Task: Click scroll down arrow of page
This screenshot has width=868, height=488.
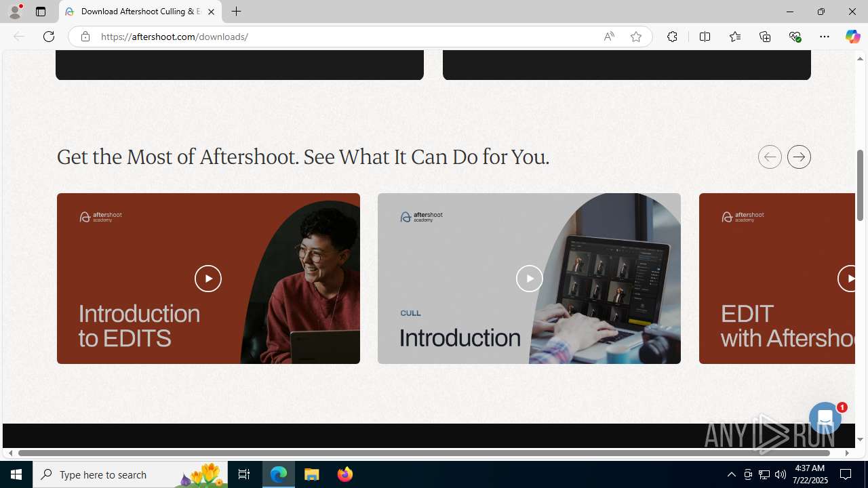Action: tap(860, 439)
